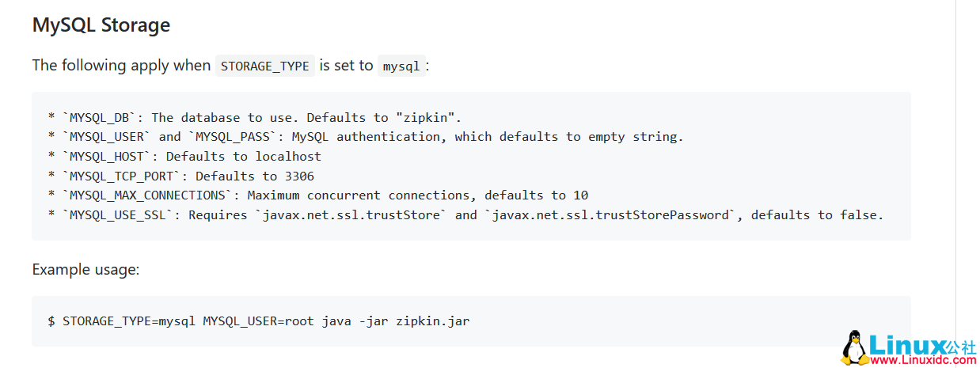The image size is (980, 368).
Task: Click the MYSQL_DB variable in the code block
Action: 100,117
